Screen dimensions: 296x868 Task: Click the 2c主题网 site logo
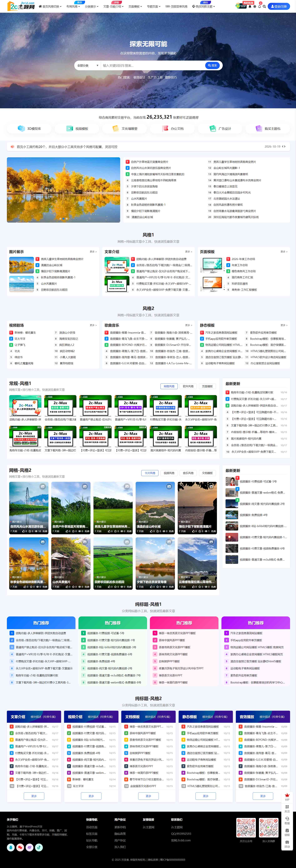(x=21, y=6)
